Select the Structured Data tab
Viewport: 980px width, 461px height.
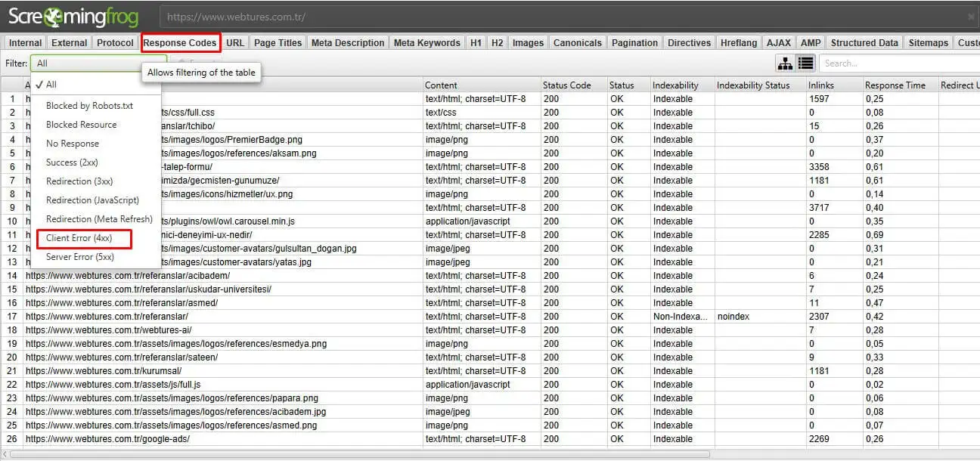864,42
